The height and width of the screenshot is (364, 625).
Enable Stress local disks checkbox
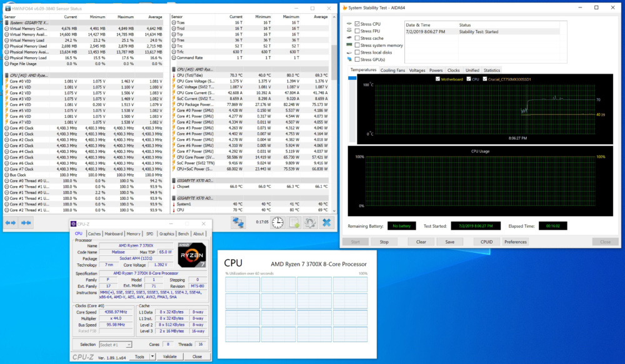tap(357, 52)
